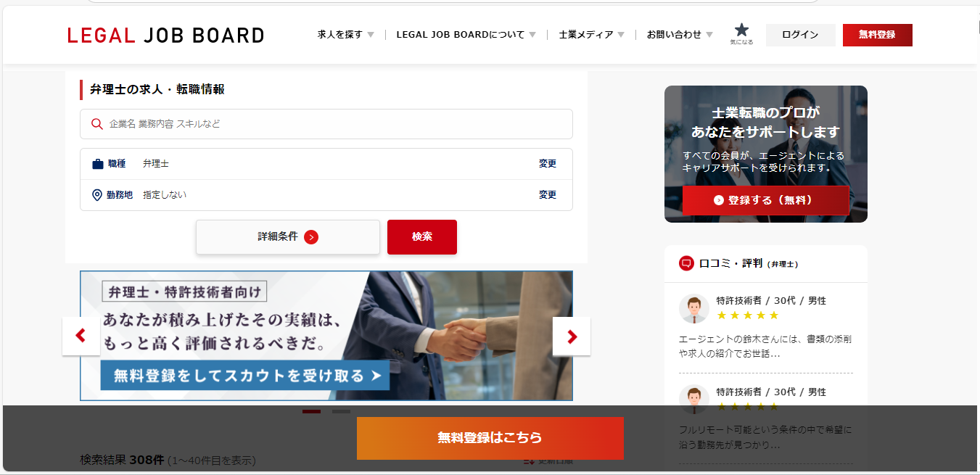Image resolution: width=980 pixels, height=475 pixels.
Task: Click the red 検索 search button
Action: (421, 237)
